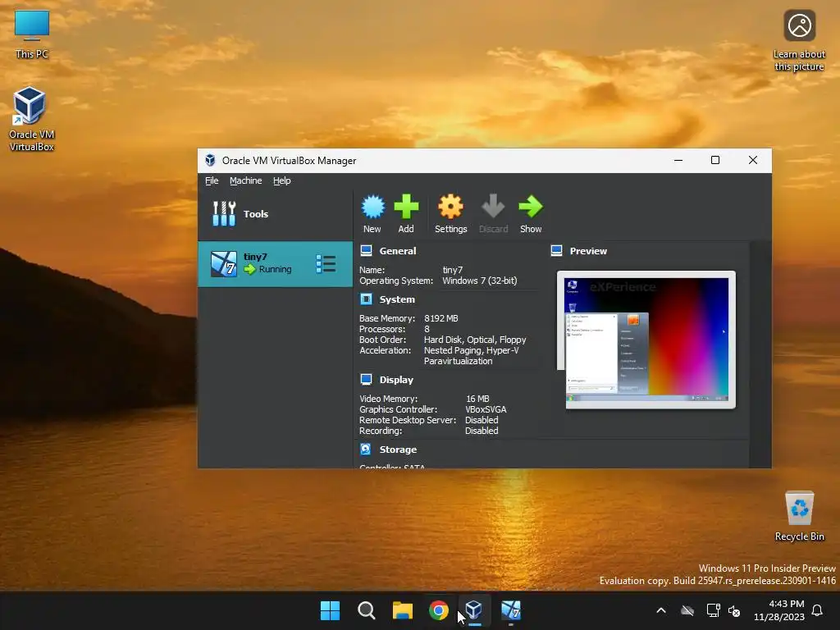
Task: Click the network tray icon
Action: pos(713,610)
